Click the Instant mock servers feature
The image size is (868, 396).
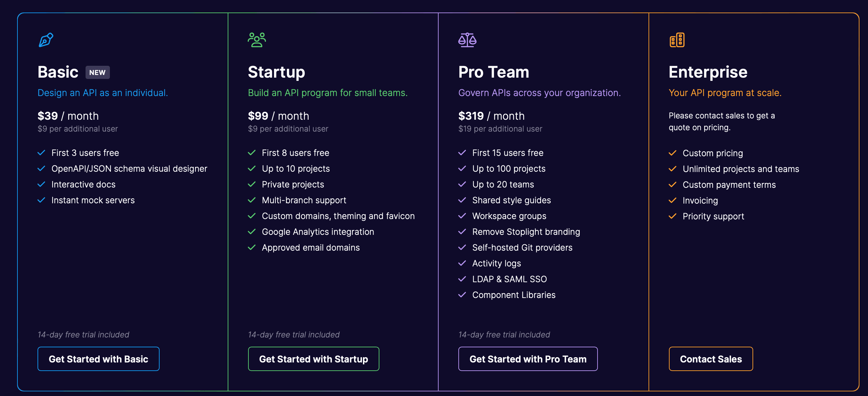tap(93, 200)
